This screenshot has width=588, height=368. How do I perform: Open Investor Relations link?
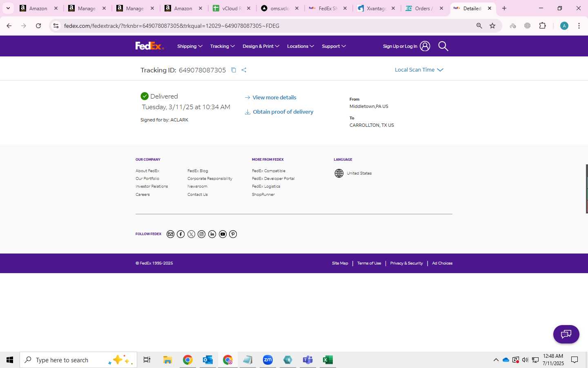coord(151,186)
